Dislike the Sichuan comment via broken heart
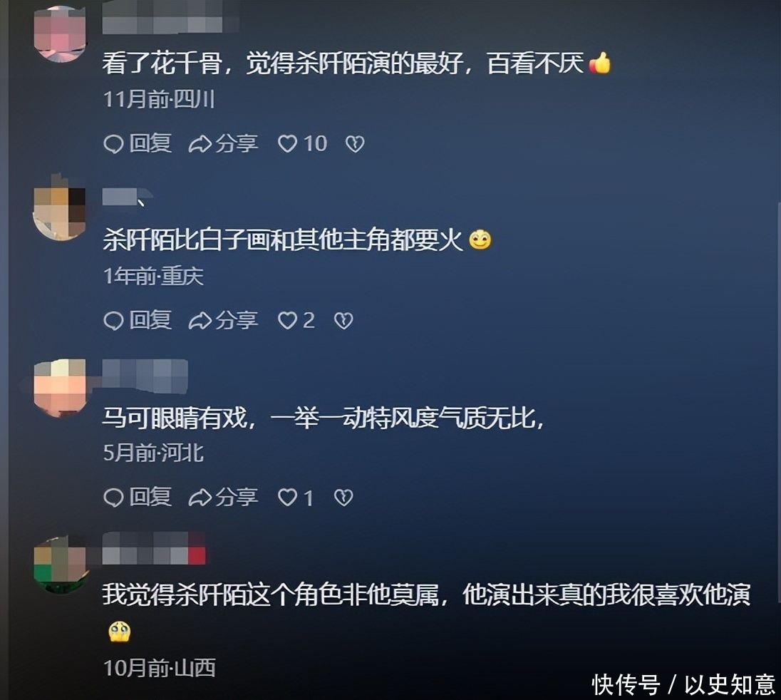Screen dimensions: 781x700 [x=355, y=144]
